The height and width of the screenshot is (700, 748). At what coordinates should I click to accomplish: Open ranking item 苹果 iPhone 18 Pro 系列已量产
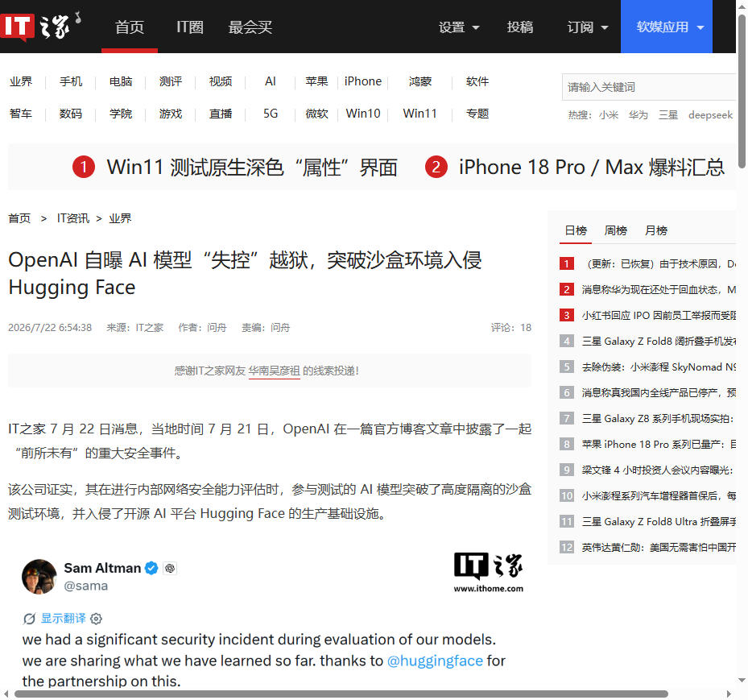[x=659, y=444]
